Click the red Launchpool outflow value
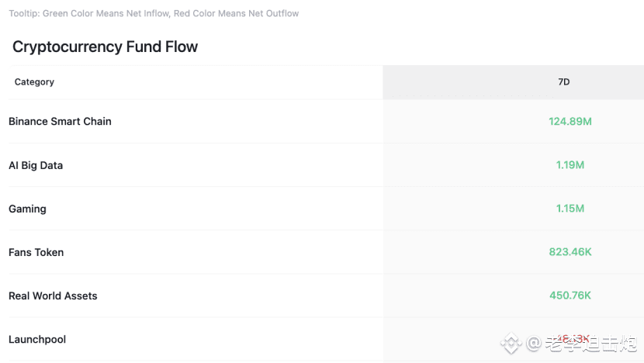The width and height of the screenshot is (644, 363). click(x=573, y=337)
